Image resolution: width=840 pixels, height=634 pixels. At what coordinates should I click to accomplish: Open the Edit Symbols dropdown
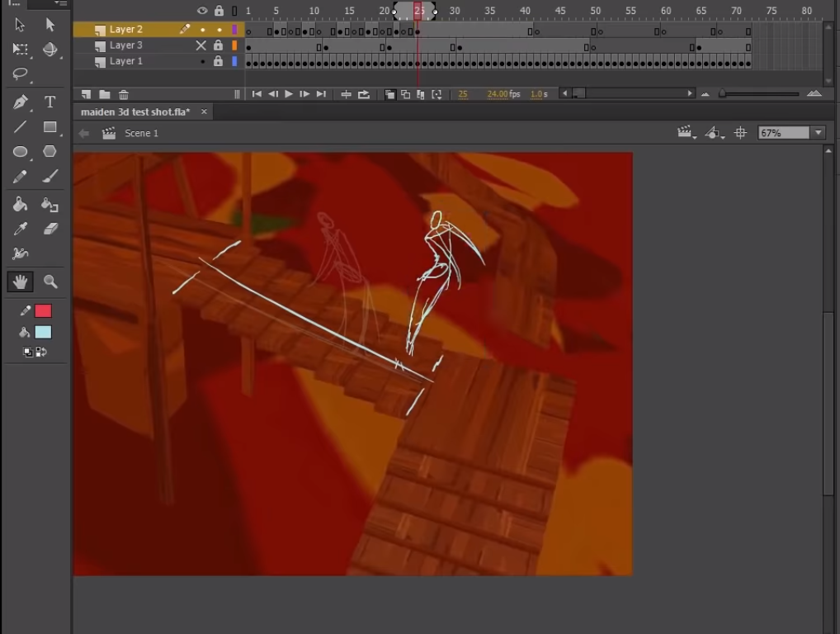[x=715, y=133]
